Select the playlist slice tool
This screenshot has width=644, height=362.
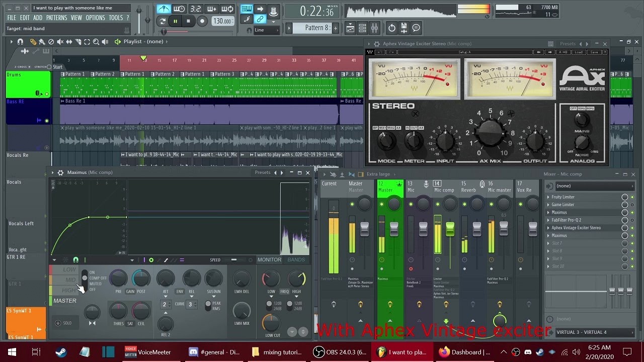point(78,42)
